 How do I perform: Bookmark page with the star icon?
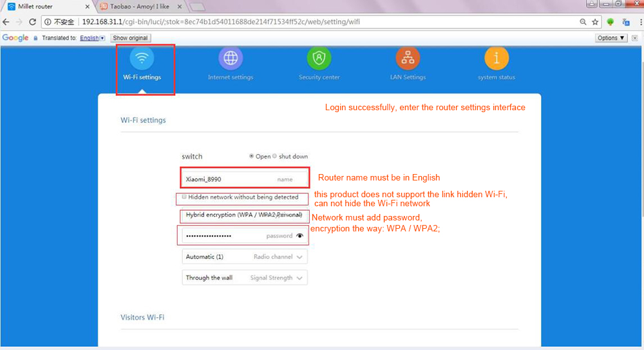[x=594, y=22]
